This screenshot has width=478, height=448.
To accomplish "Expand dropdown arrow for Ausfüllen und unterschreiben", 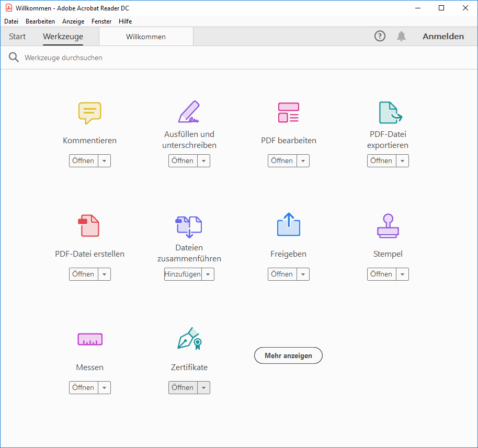I will click(x=203, y=160).
